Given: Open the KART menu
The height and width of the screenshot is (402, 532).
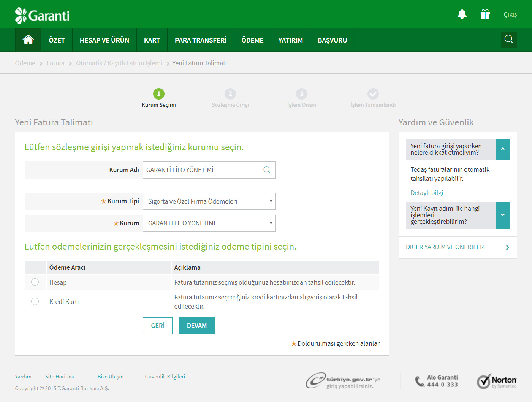Looking at the screenshot, I should click(152, 40).
